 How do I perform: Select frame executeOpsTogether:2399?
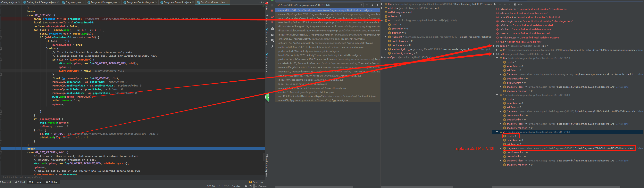(328, 14)
